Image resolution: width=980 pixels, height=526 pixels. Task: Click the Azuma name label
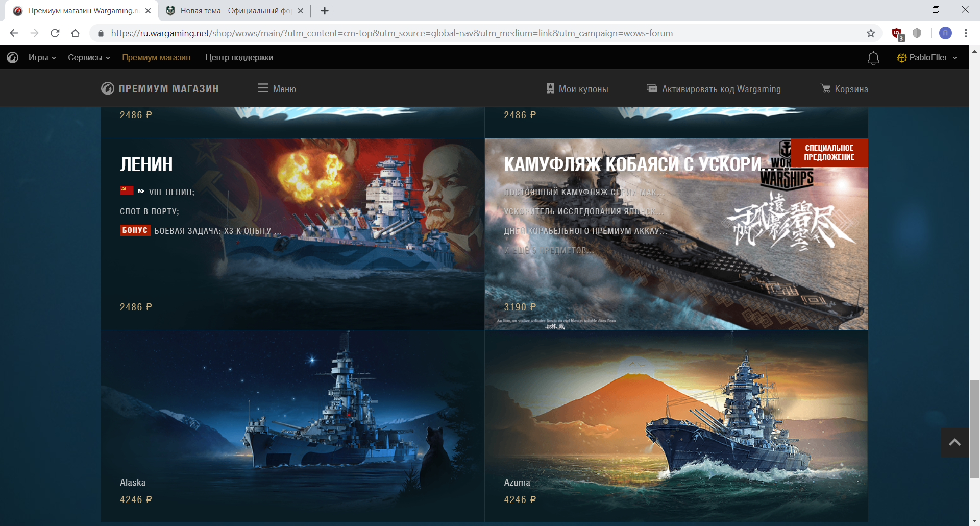517,482
